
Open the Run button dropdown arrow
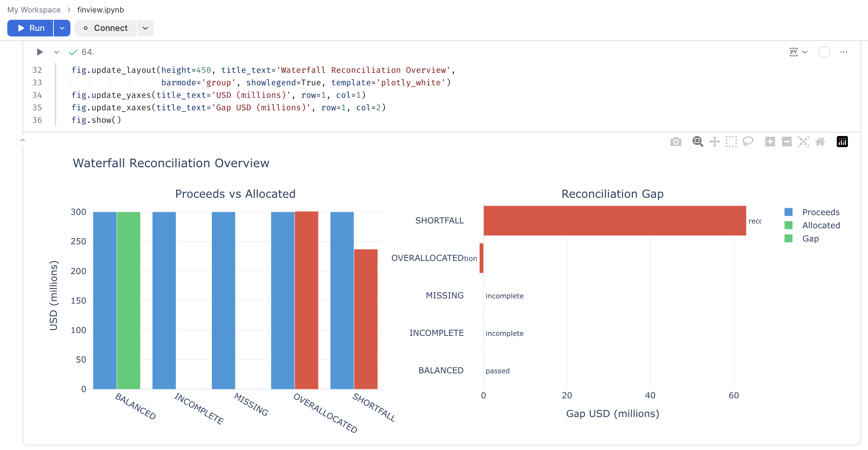(62, 28)
